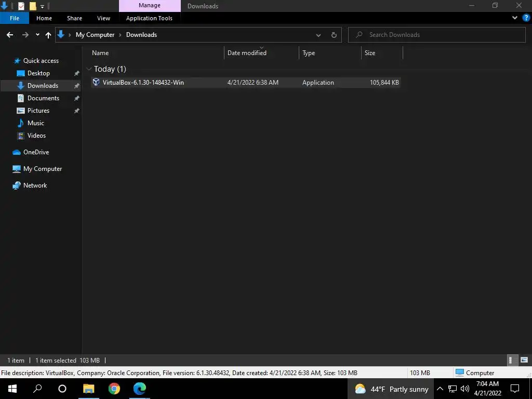Open Desktop in the navigation pane

click(38, 73)
